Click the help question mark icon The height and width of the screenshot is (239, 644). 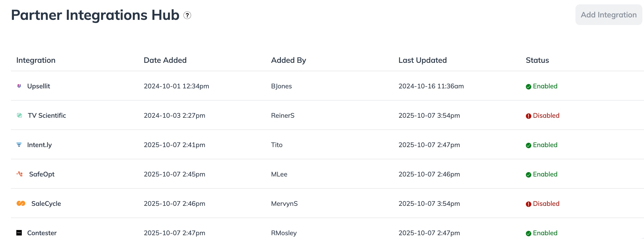click(x=187, y=15)
